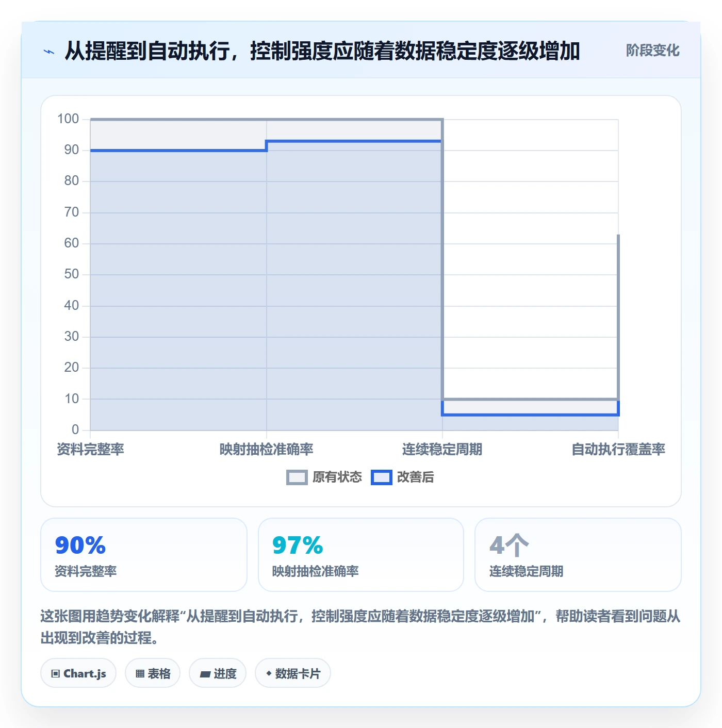
Task: Select the 数据卡片 tag chip
Action: pyautogui.click(x=293, y=673)
